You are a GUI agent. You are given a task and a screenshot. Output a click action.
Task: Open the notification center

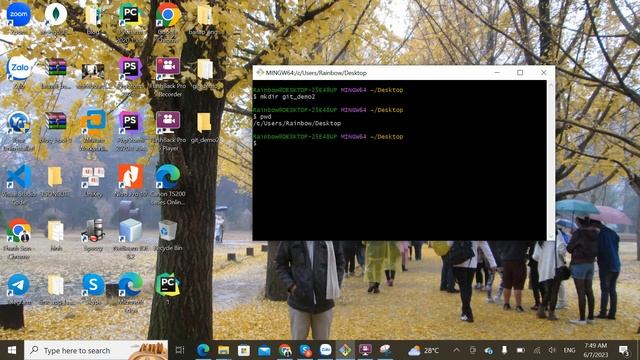click(624, 350)
